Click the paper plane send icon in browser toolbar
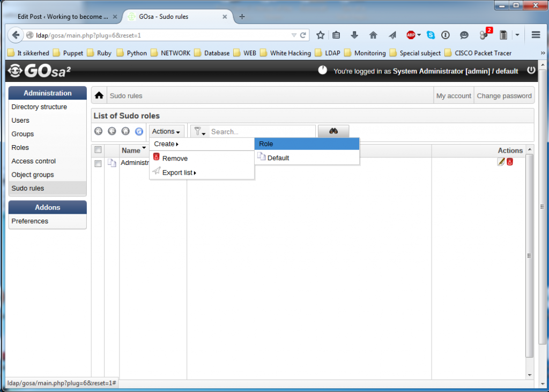The image size is (549, 392). point(392,35)
